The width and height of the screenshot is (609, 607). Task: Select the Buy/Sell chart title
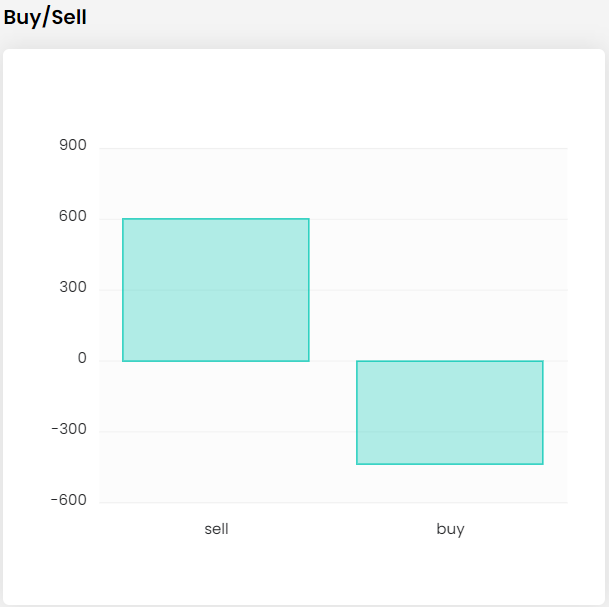45,18
